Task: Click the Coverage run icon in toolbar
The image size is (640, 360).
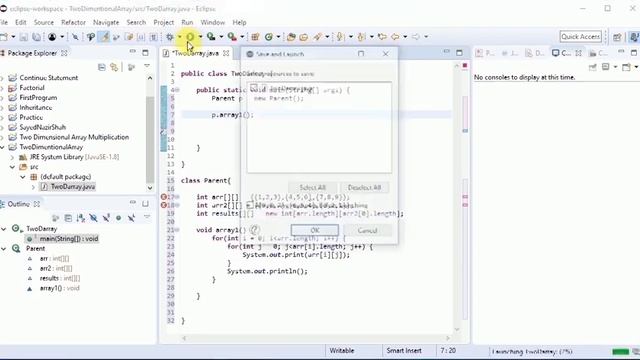Action: coord(211,37)
